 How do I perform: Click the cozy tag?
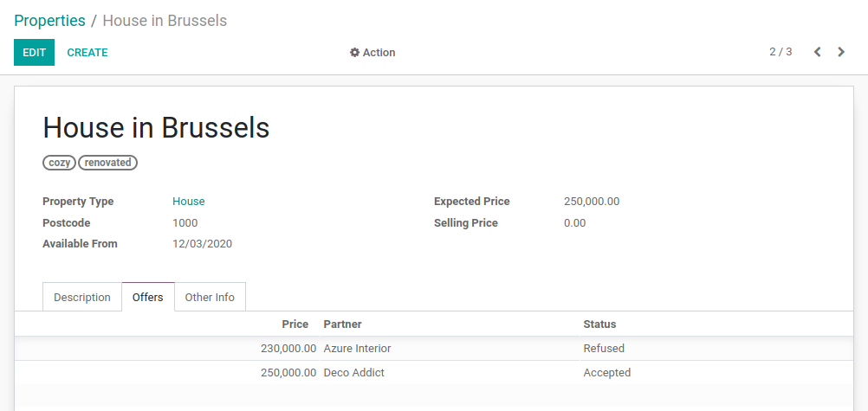click(x=60, y=163)
